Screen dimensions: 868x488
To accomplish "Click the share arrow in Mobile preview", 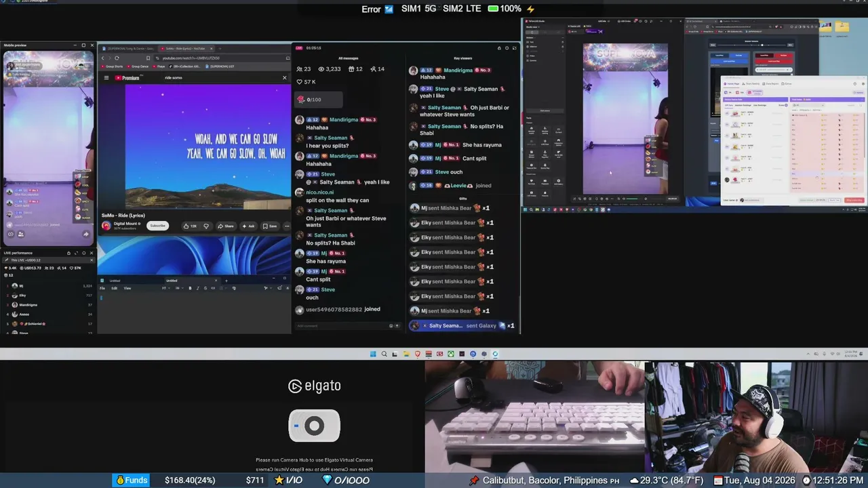I will click(86, 235).
